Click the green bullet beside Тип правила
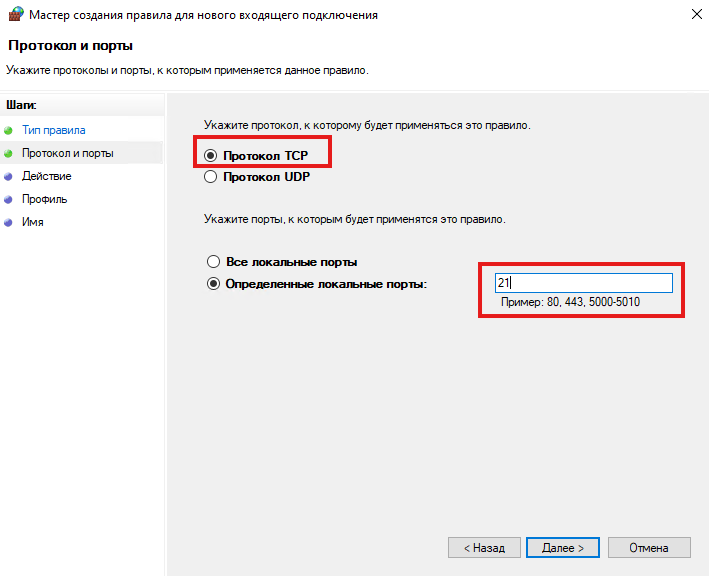Viewport: 709px width, 576px height. click(9, 130)
